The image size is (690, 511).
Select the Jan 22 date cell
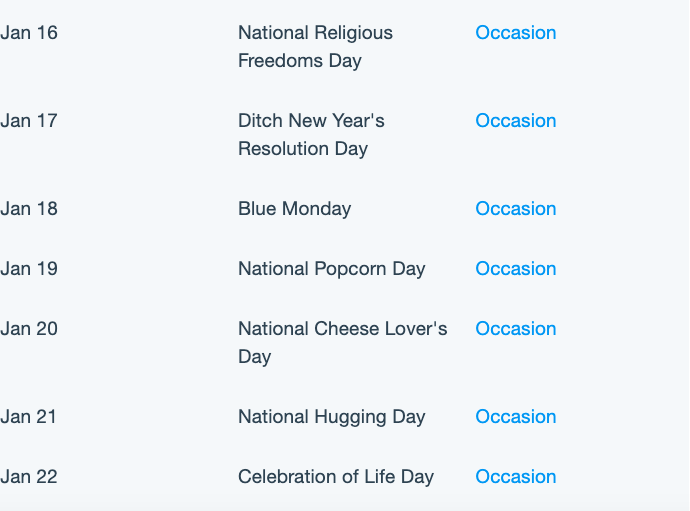pyautogui.click(x=29, y=476)
